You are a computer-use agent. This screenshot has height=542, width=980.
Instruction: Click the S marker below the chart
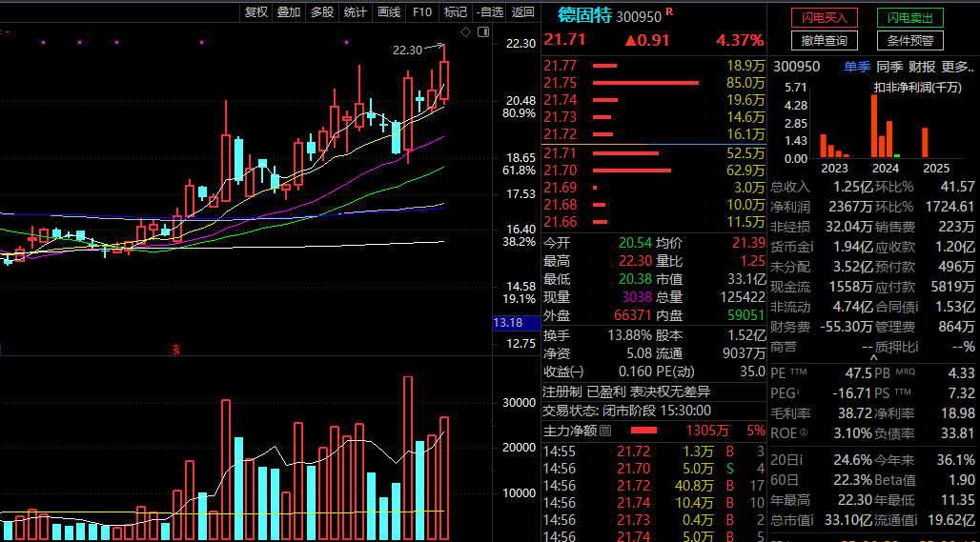point(176,350)
